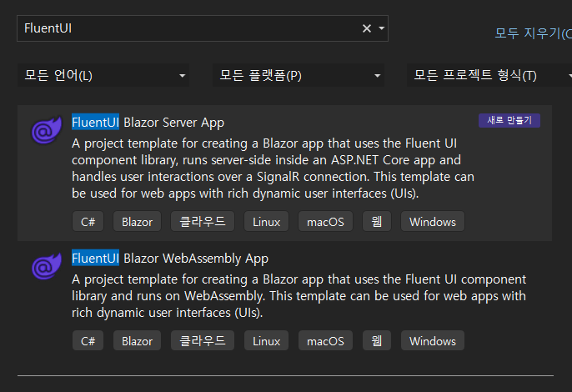Click Linux tag under Server App
This screenshot has height=392, width=572.
click(266, 222)
